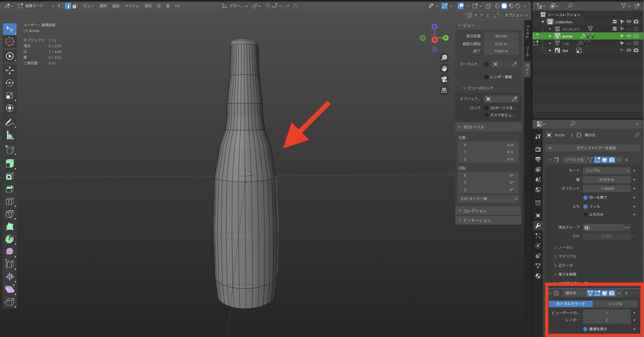Toggle camera view icon in viewport
Screen dimensions: 644x337
click(x=444, y=79)
